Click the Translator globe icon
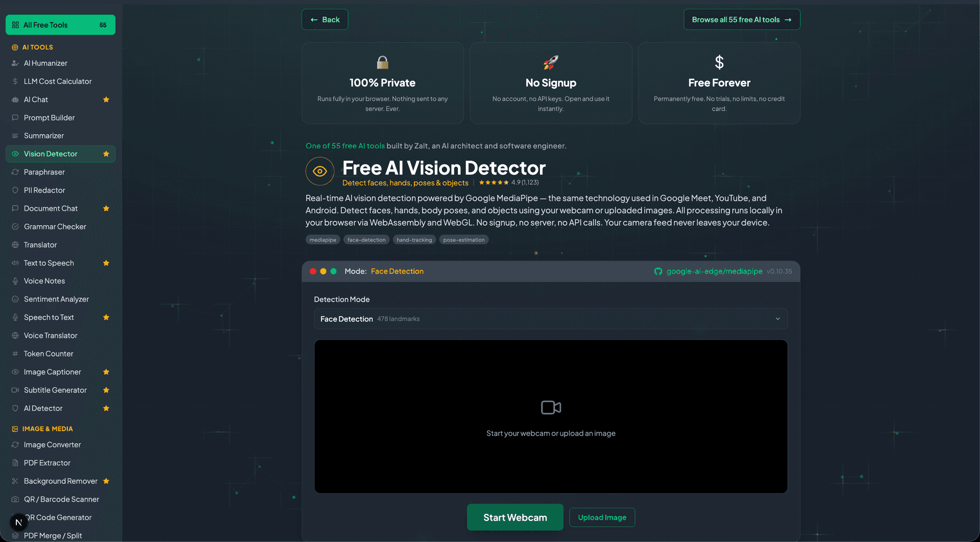Image resolution: width=980 pixels, height=542 pixels. (15, 245)
